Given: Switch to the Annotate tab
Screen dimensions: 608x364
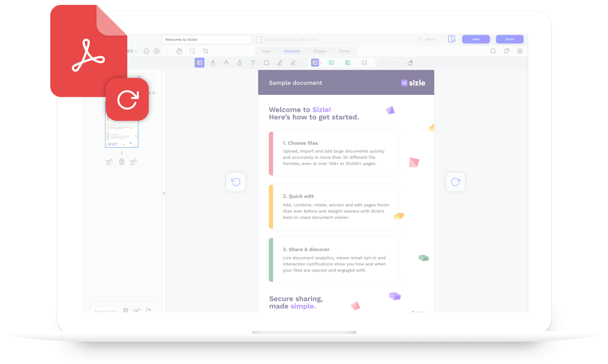Looking at the screenshot, I should (x=292, y=51).
